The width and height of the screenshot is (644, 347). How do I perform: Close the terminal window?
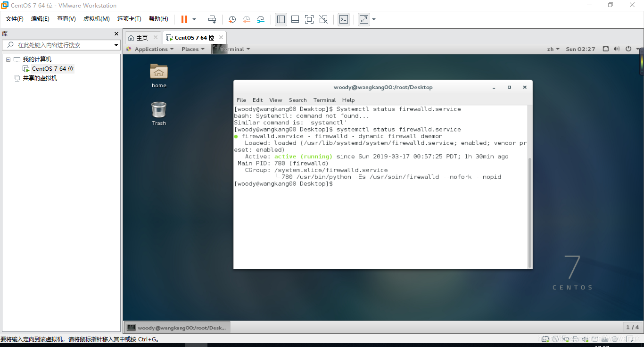(524, 87)
